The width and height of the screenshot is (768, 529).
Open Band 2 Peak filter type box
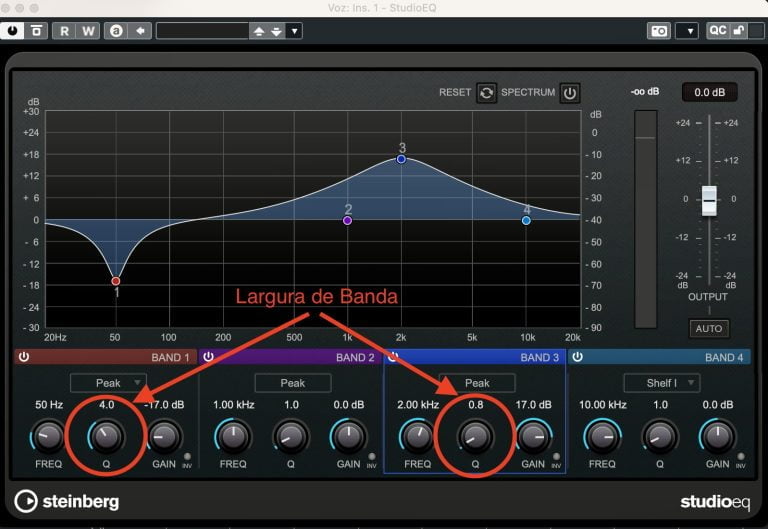coord(293,383)
